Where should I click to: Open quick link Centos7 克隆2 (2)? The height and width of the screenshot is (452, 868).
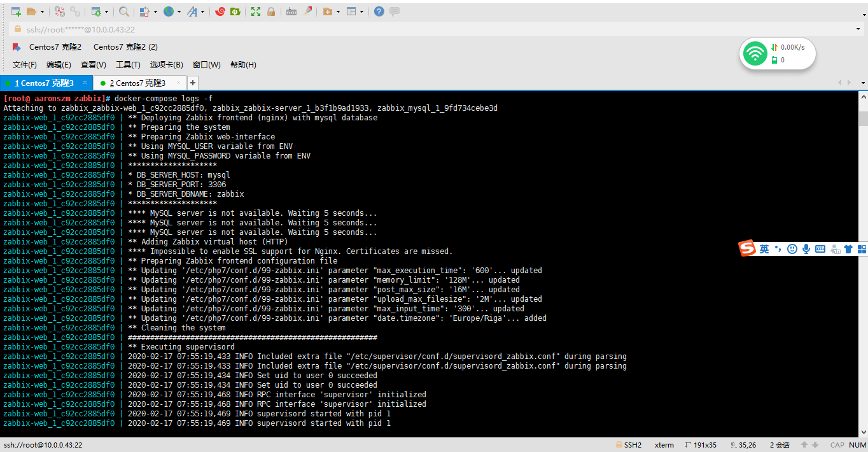pos(125,47)
